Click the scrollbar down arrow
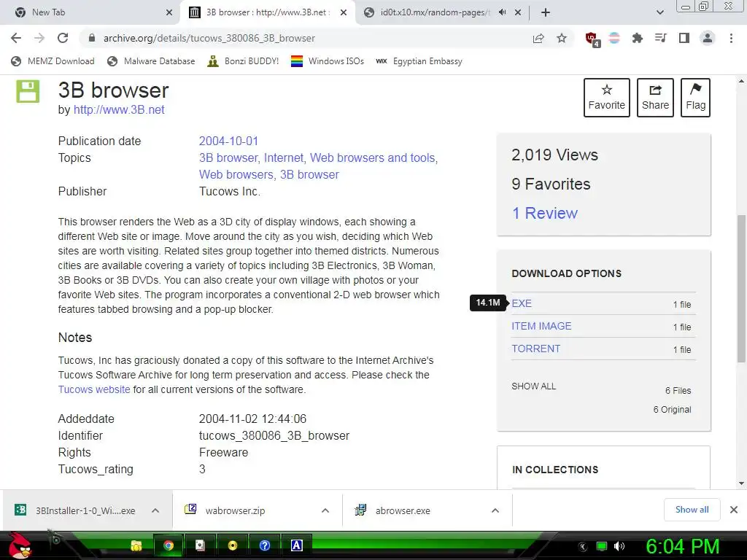This screenshot has height=560, width=747. (x=741, y=483)
